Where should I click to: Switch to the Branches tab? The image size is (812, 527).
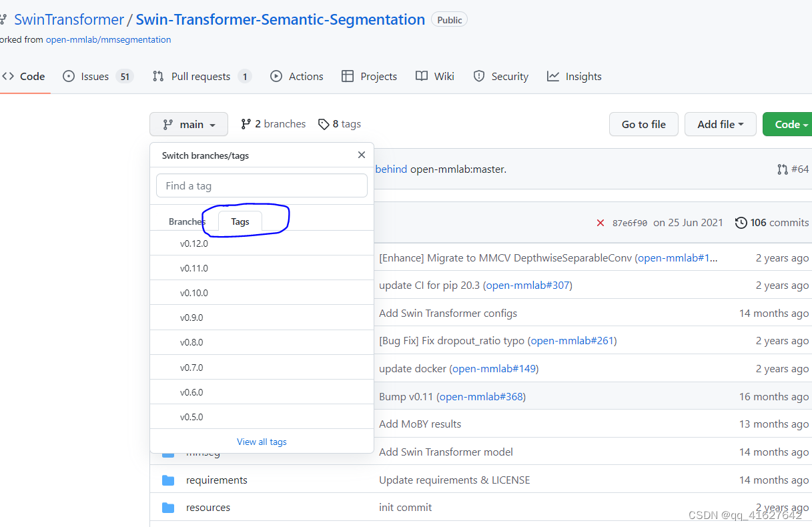click(187, 221)
